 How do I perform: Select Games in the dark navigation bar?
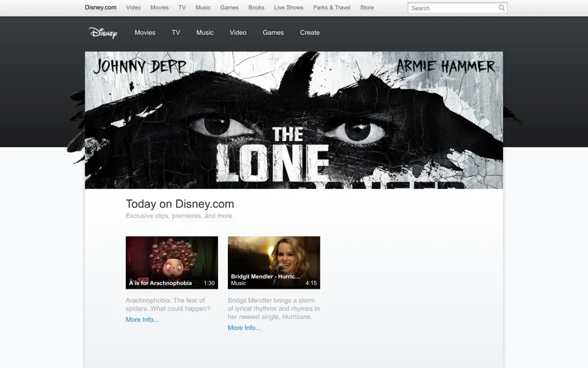pos(273,33)
